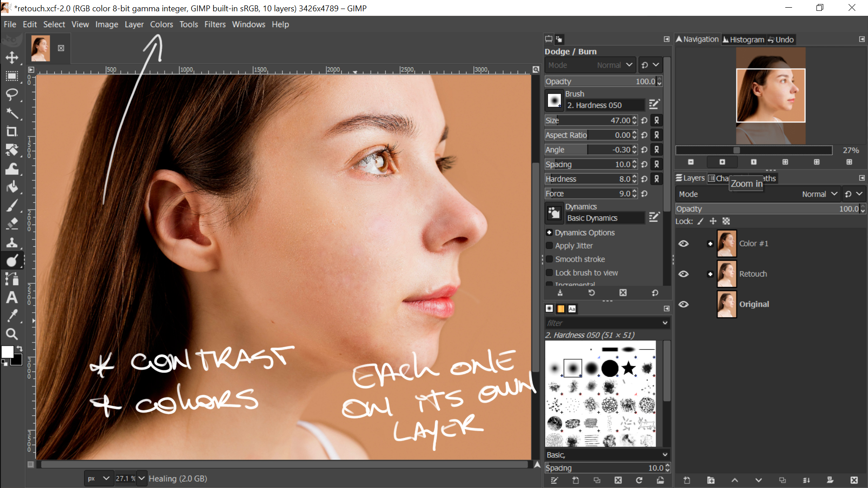The width and height of the screenshot is (868, 488).
Task: Open the brush filter dropdown
Action: pos(665,323)
